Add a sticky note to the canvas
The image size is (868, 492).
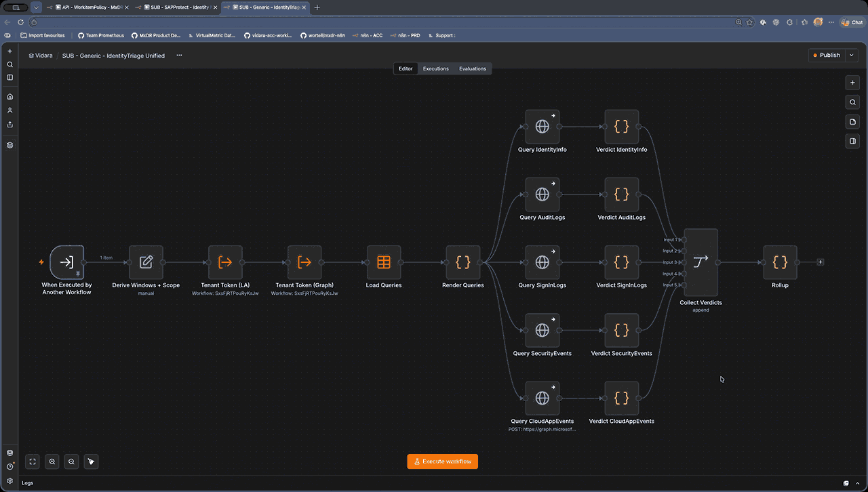(852, 122)
